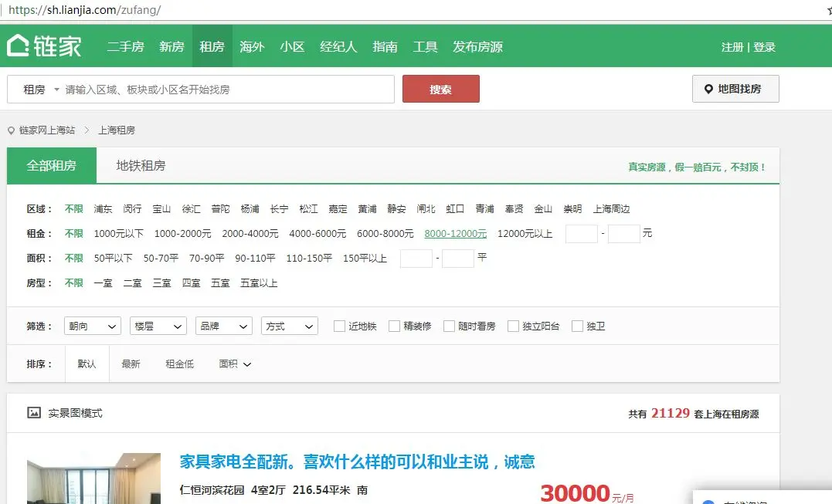Click the 登录 link

(765, 47)
